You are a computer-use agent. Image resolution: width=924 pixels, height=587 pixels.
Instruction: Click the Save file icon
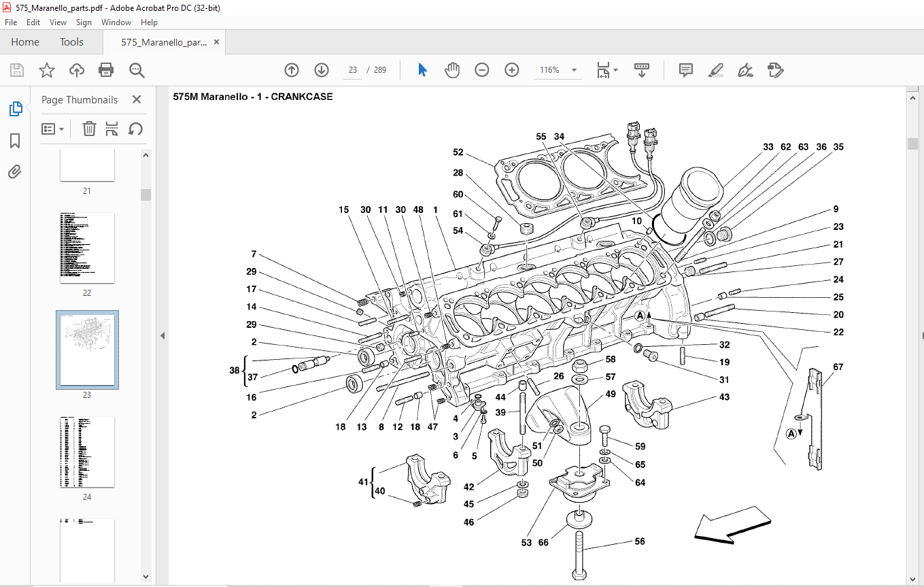pos(17,70)
